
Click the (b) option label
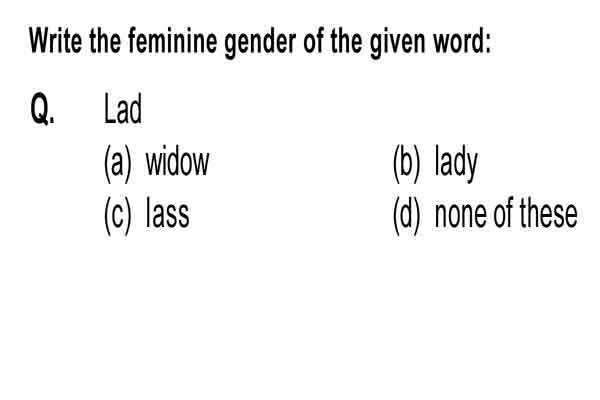point(407,164)
